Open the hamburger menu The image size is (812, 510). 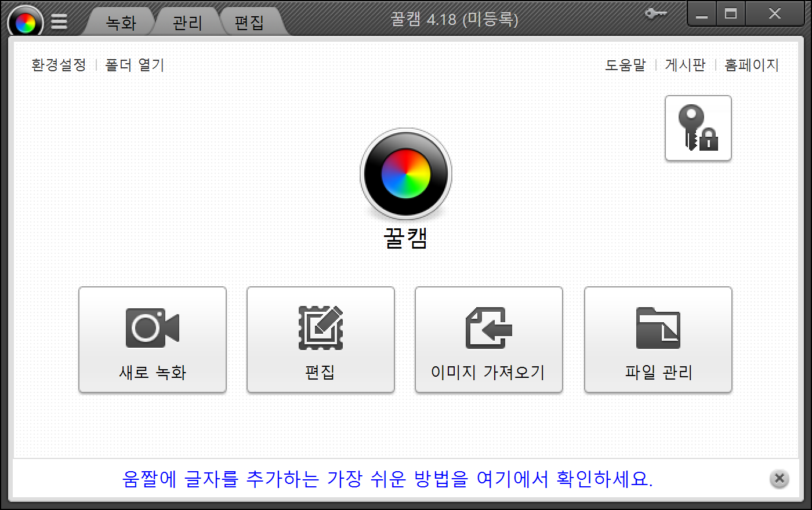point(59,21)
